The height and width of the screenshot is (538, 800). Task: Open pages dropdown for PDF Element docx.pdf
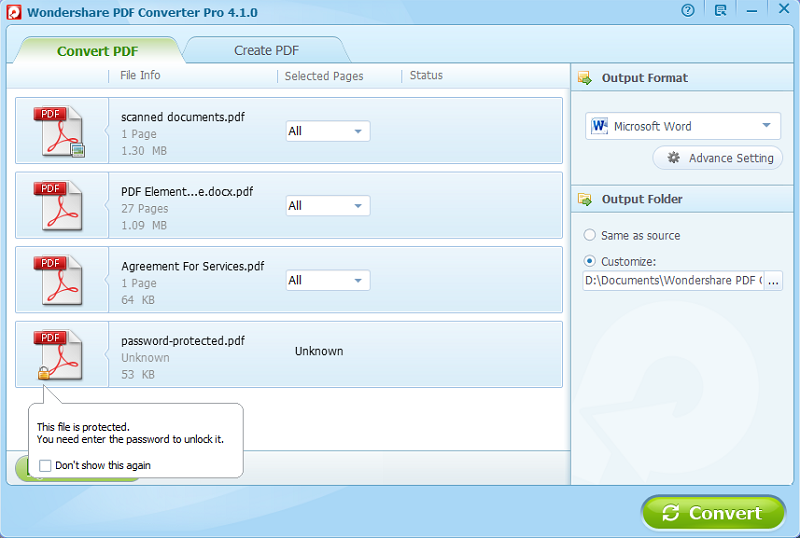328,206
